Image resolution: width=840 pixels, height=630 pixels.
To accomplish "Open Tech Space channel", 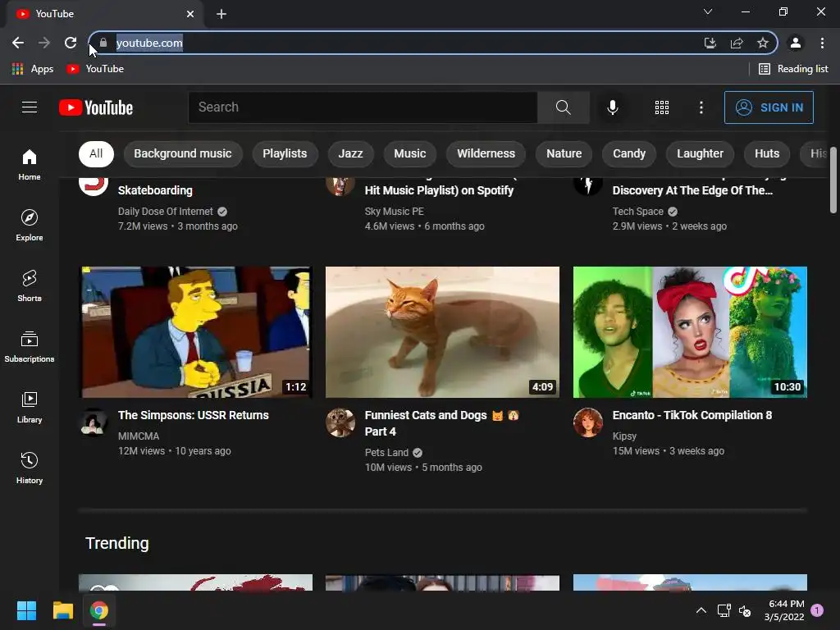I will pyautogui.click(x=638, y=212).
